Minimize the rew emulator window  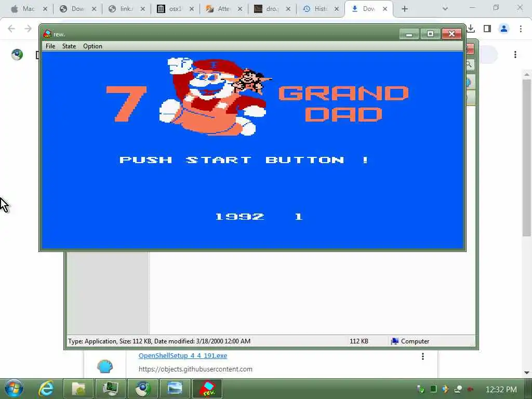[409, 34]
